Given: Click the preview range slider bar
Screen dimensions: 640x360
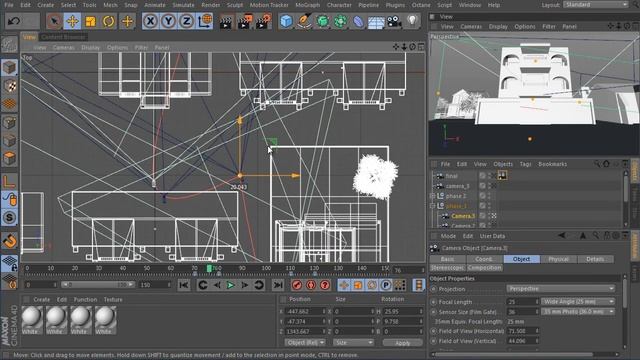Looking at the screenshot, I should click(x=98, y=285).
